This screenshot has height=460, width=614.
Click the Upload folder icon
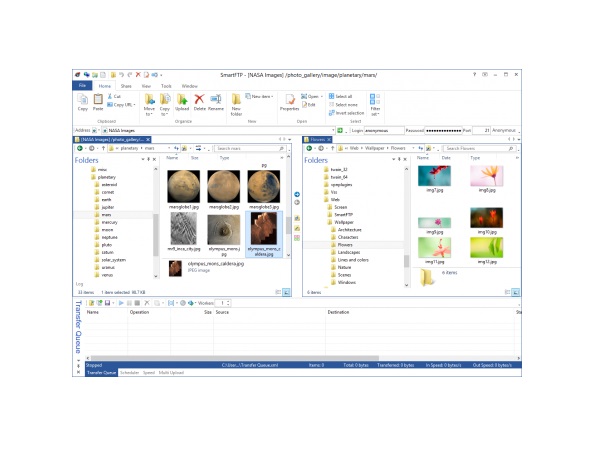(182, 103)
